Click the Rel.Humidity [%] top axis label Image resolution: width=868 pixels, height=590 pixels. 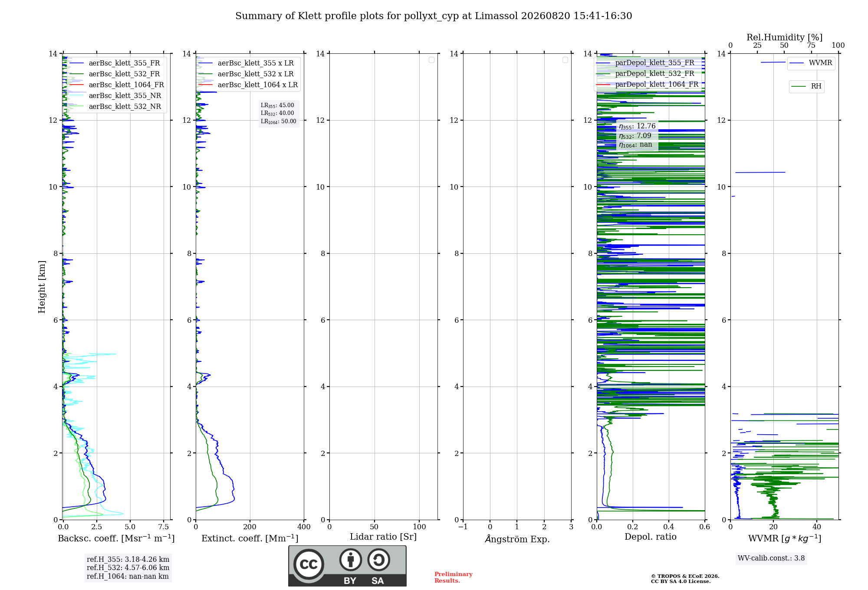coord(785,37)
